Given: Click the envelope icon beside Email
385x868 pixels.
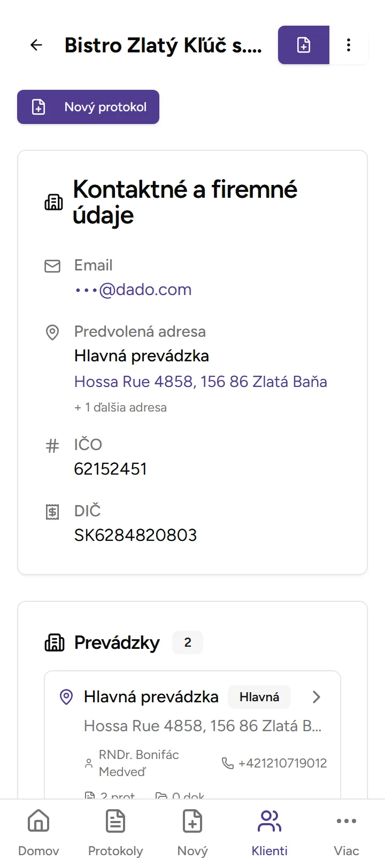Looking at the screenshot, I should coord(52,266).
